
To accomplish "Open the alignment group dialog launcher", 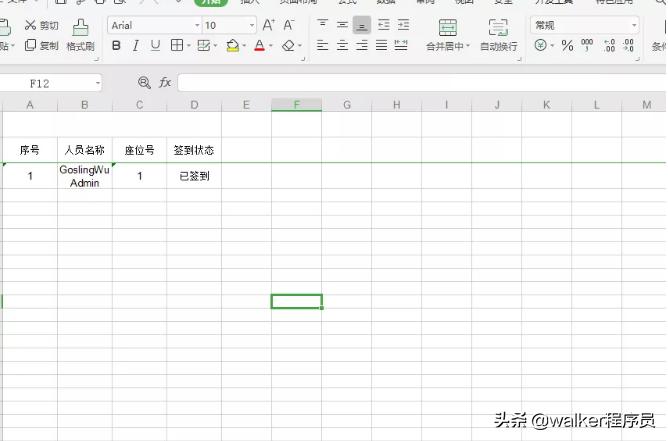I will click(519, 59).
